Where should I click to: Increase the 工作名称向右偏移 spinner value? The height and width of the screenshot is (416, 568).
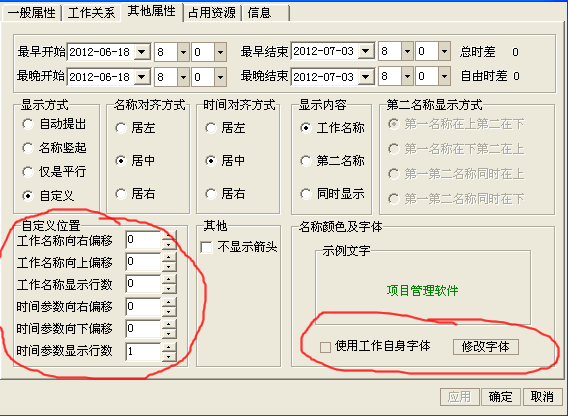pyautogui.click(x=168, y=235)
